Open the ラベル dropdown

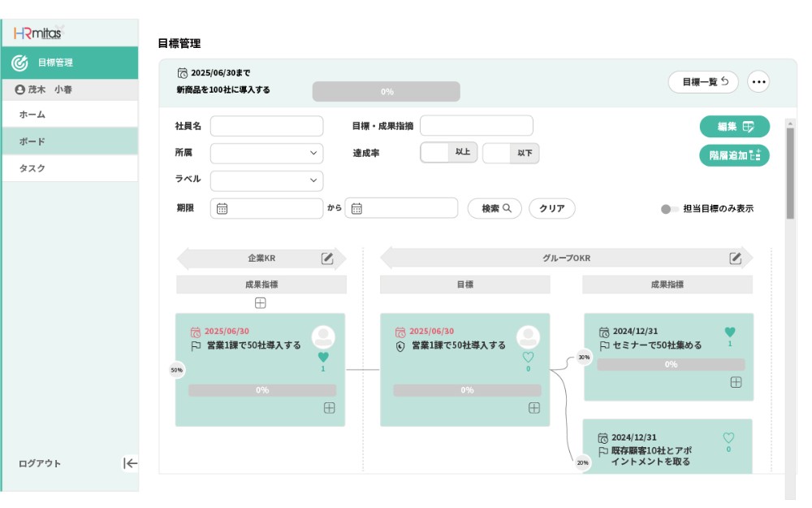pyautogui.click(x=266, y=180)
